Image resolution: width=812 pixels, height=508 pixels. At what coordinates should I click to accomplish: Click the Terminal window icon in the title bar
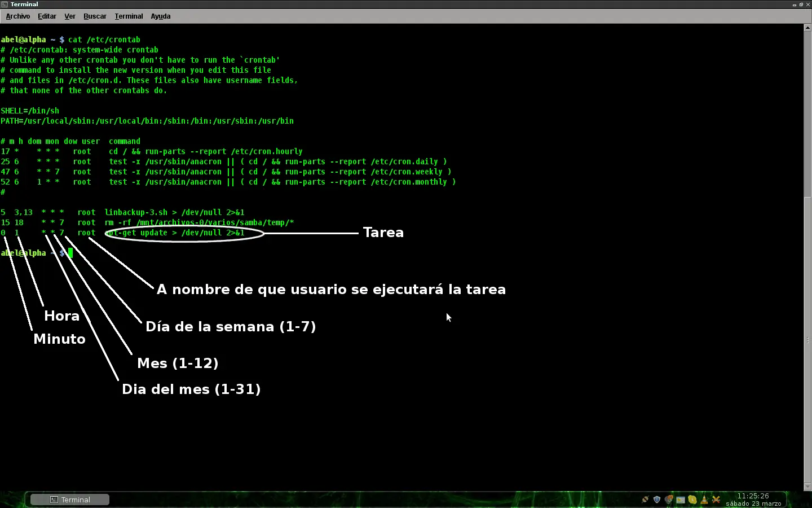tap(5, 4)
